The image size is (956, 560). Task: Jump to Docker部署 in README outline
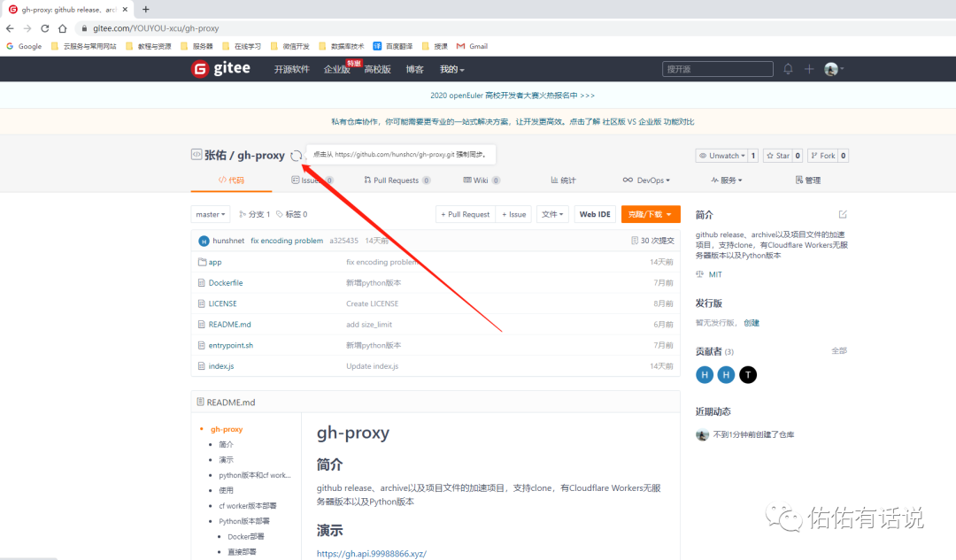[246, 537]
